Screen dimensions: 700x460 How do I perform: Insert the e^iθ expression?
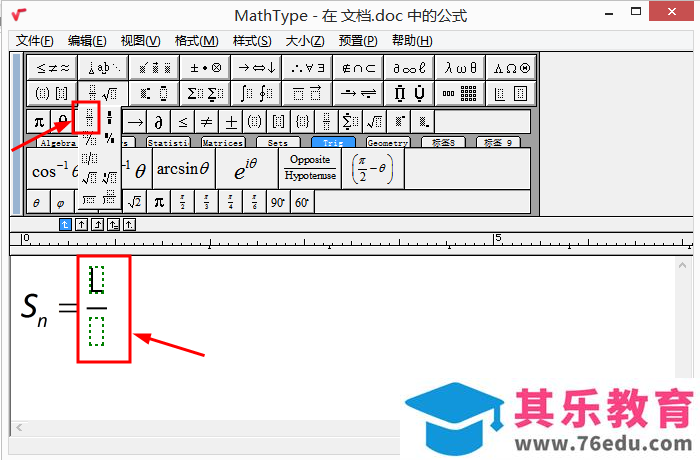click(x=246, y=169)
